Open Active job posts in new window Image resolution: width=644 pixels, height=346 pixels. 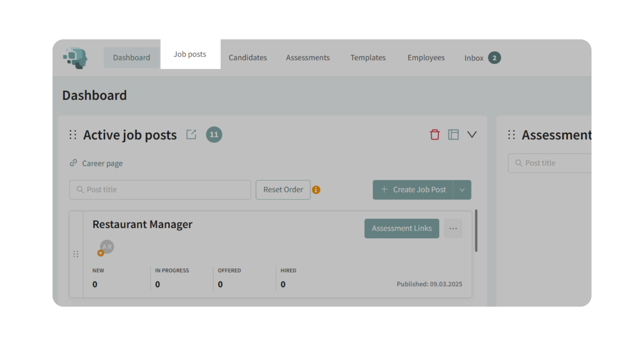pos(191,134)
